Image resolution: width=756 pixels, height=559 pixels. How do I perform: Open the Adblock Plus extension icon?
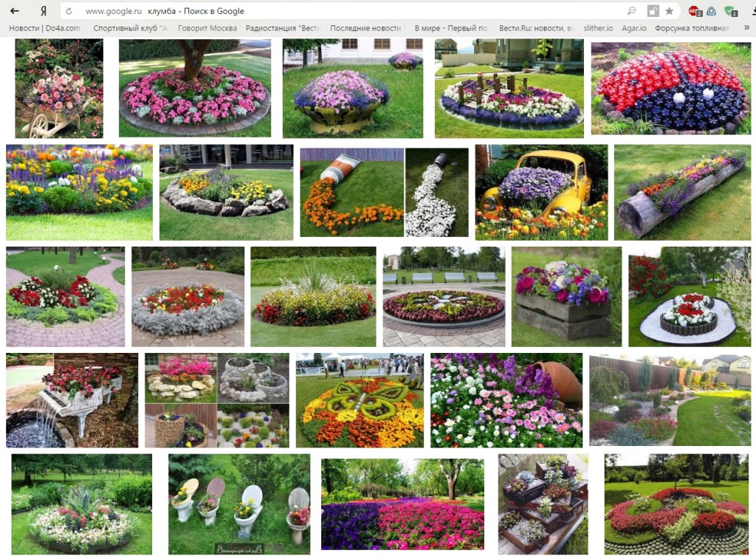[695, 11]
